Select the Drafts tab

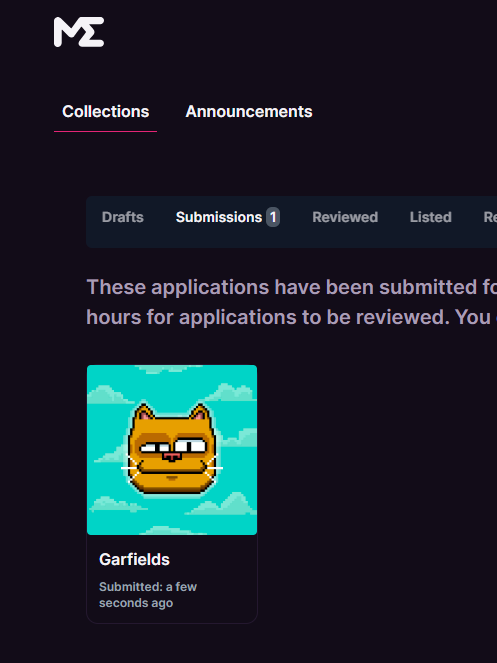(123, 217)
